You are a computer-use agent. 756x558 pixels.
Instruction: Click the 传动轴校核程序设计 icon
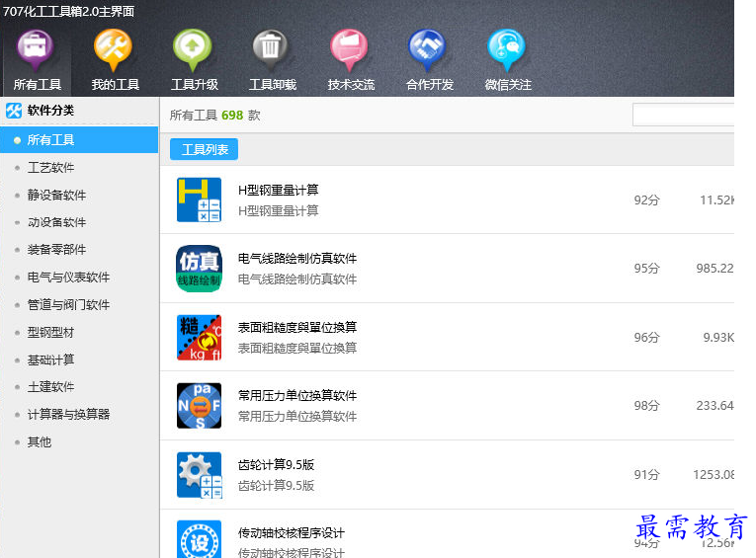click(199, 539)
